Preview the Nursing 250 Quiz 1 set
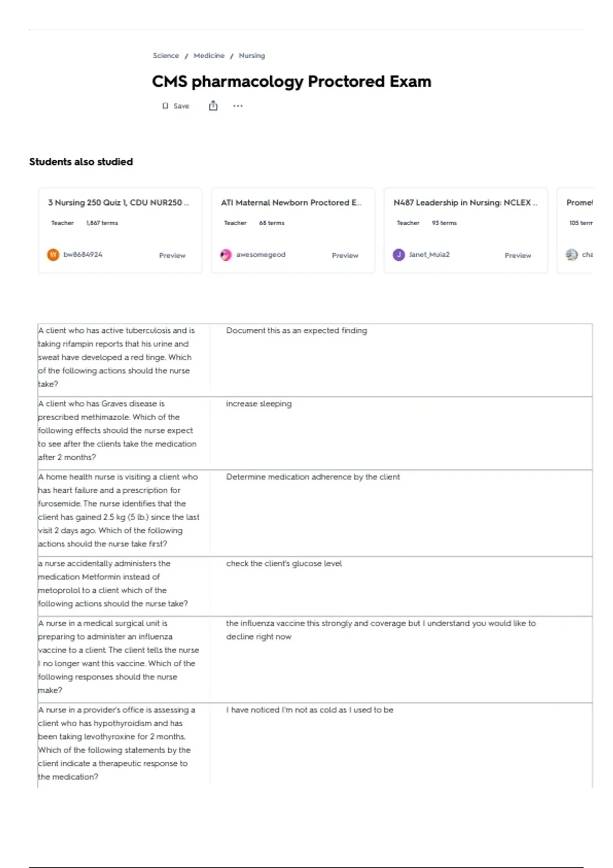 172,255
